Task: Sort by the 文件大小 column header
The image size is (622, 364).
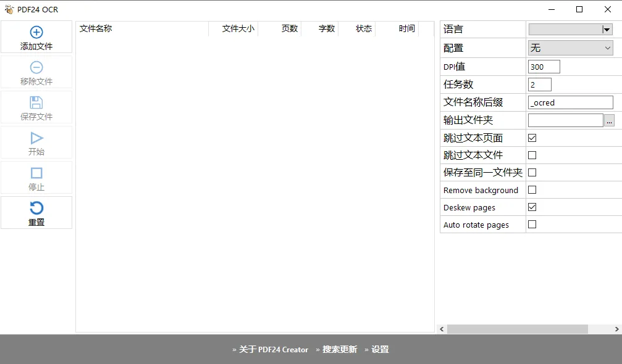Action: click(x=233, y=28)
